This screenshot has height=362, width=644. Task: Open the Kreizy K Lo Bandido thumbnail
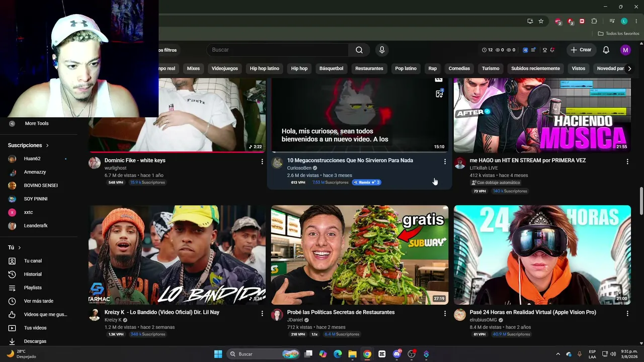[x=177, y=255]
